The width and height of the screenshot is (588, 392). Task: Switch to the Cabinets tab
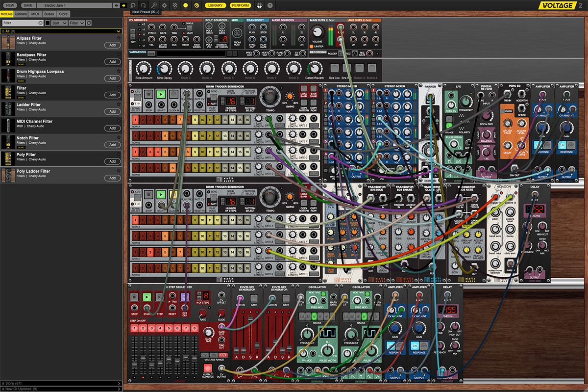21,14
